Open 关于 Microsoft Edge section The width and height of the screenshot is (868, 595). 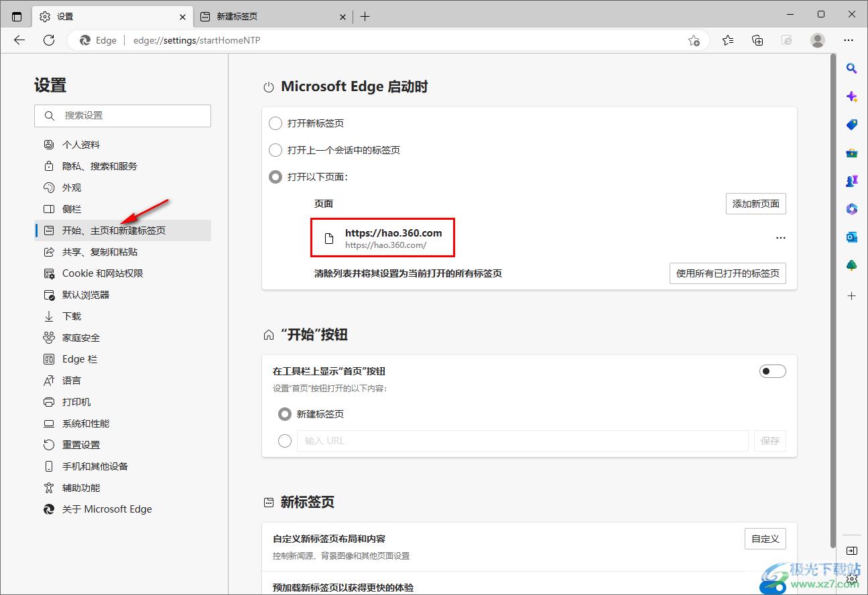(x=123, y=509)
